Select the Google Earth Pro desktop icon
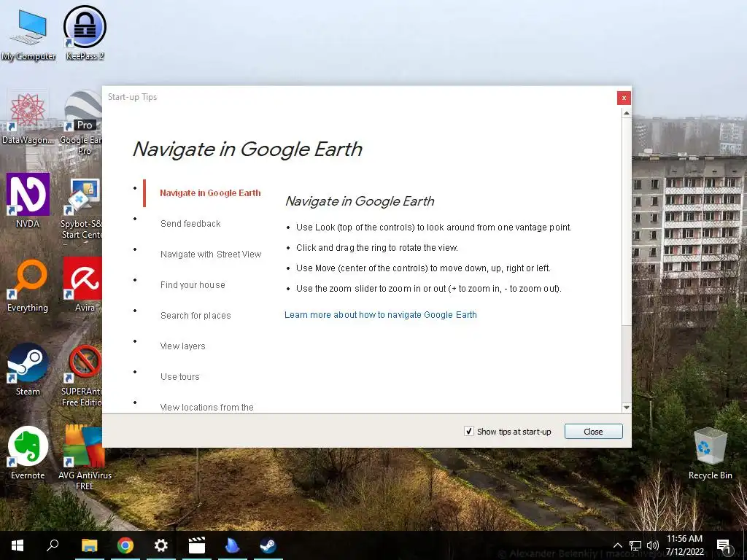 coord(82,122)
